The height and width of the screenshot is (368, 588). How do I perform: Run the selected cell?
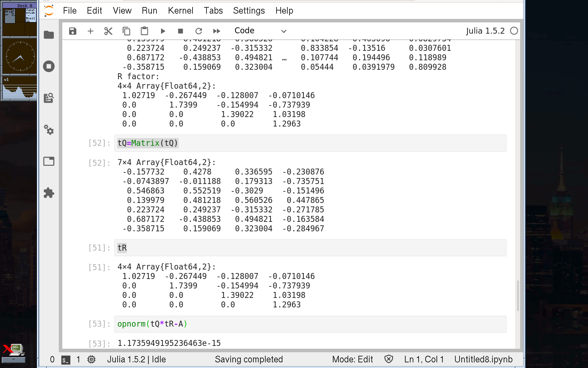[163, 31]
